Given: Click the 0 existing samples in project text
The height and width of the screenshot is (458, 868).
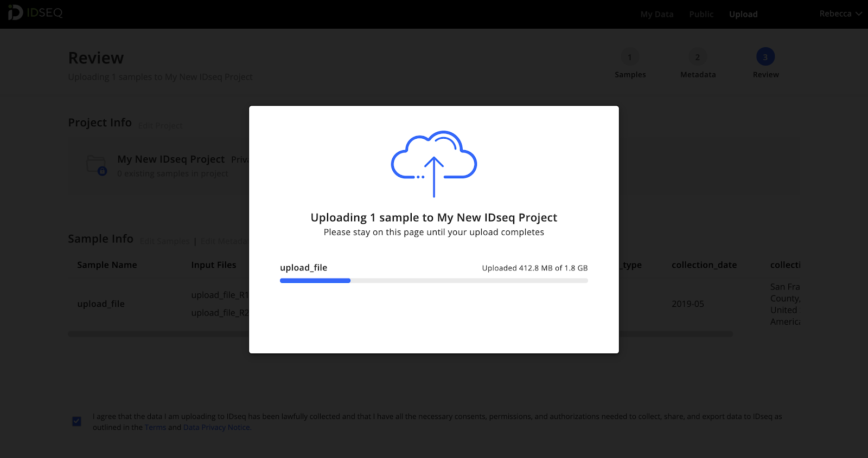Looking at the screenshot, I should point(173,173).
